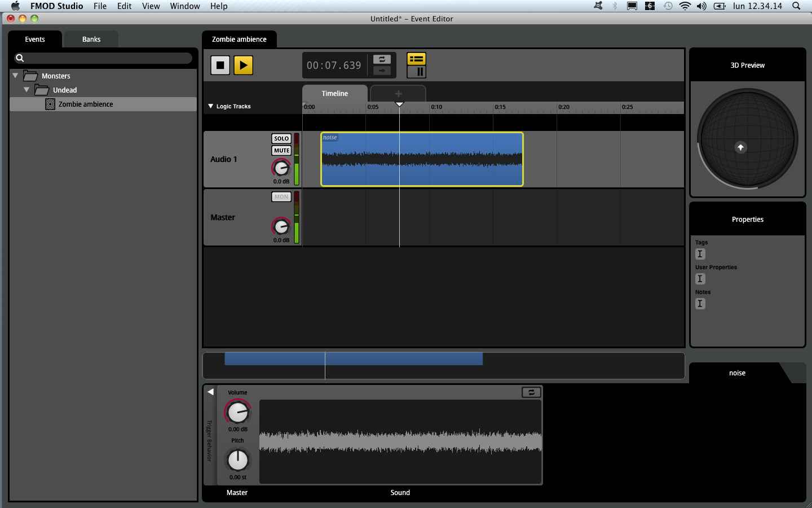
Task: Toggle the loop playback icon beside the timecode
Action: pos(382,59)
